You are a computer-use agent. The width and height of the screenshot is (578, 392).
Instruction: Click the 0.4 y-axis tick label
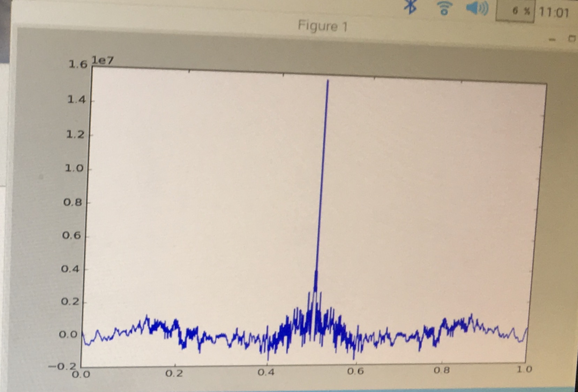(71, 269)
